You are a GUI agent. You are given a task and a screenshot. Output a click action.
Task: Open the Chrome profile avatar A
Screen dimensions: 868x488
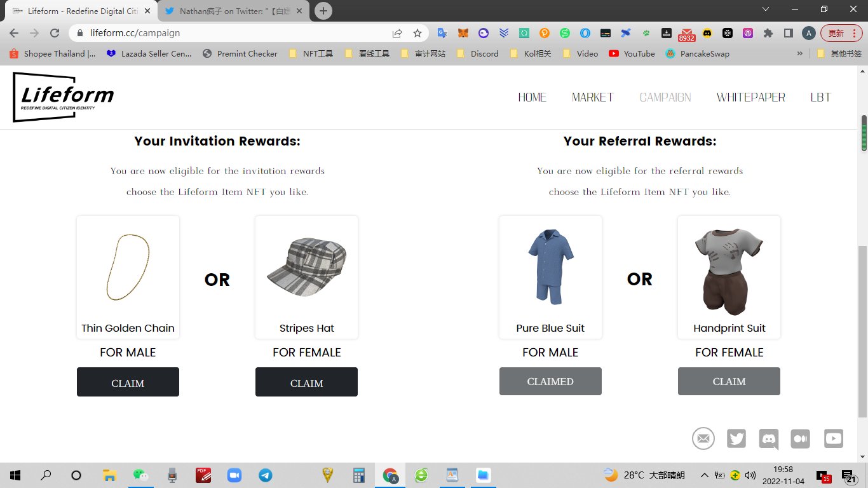808,33
